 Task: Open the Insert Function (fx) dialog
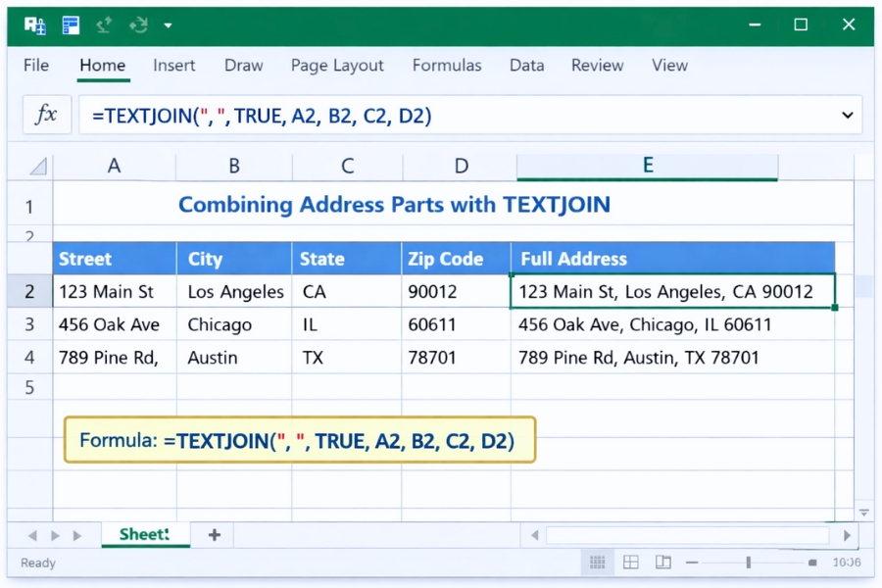click(46, 115)
